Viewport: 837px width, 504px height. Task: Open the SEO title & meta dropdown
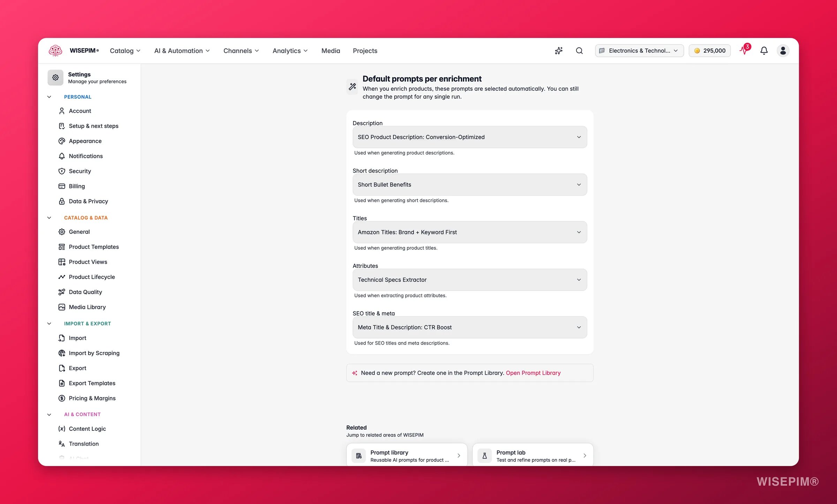click(470, 327)
